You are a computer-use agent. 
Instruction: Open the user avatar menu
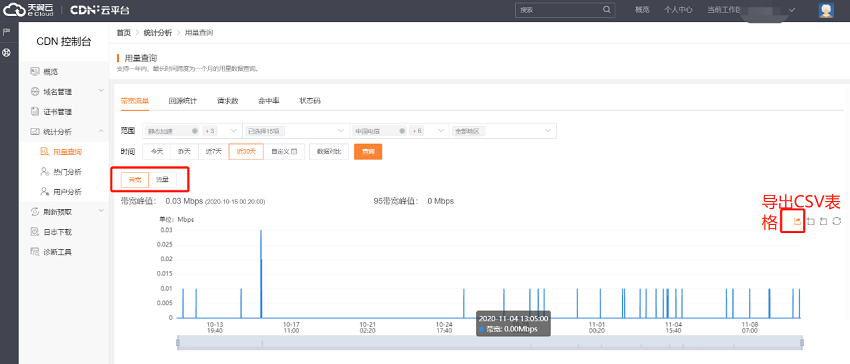pyautogui.click(x=826, y=10)
